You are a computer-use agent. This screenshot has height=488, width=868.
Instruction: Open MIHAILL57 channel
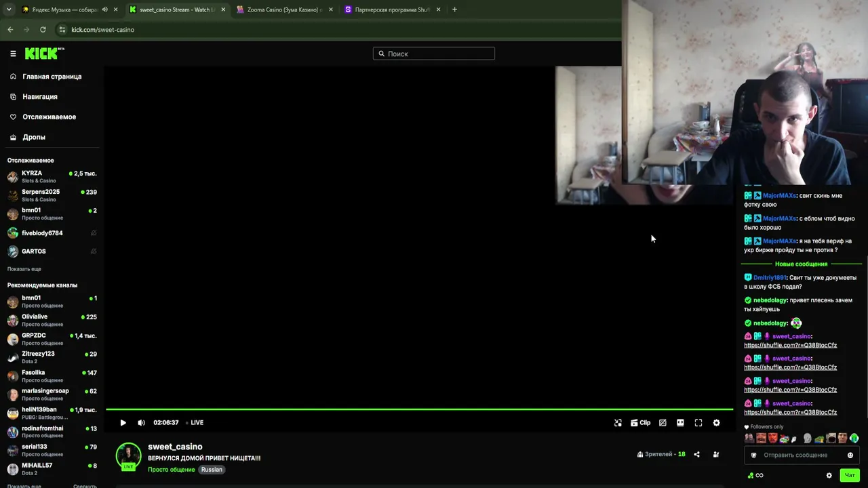[52, 469]
